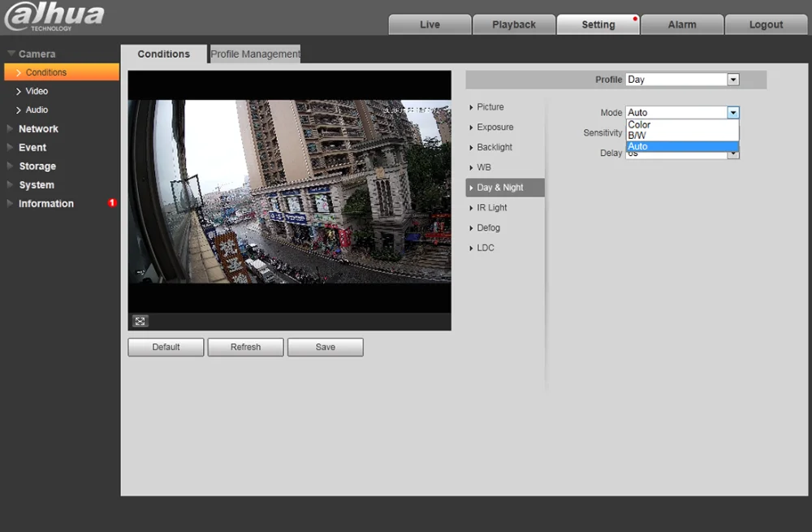The image size is (812, 532).
Task: Expand the Storage sidebar section
Action: [37, 167]
